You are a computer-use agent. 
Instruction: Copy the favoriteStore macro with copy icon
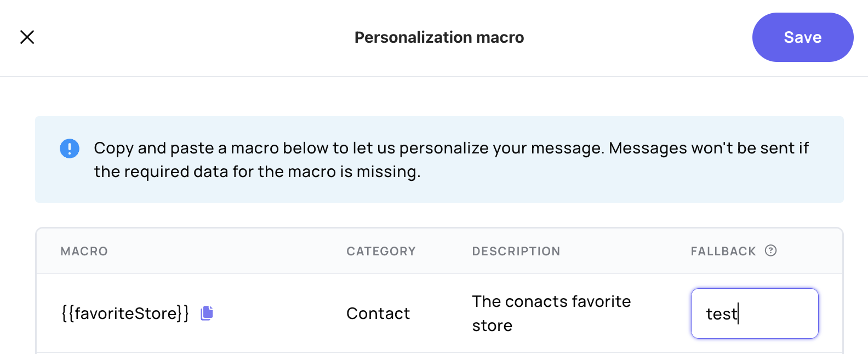pos(207,313)
